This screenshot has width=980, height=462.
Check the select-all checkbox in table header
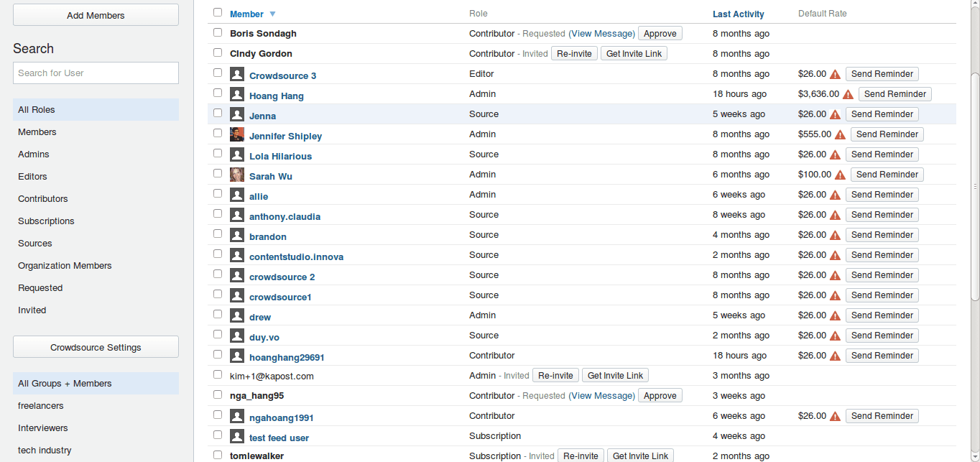[218, 12]
